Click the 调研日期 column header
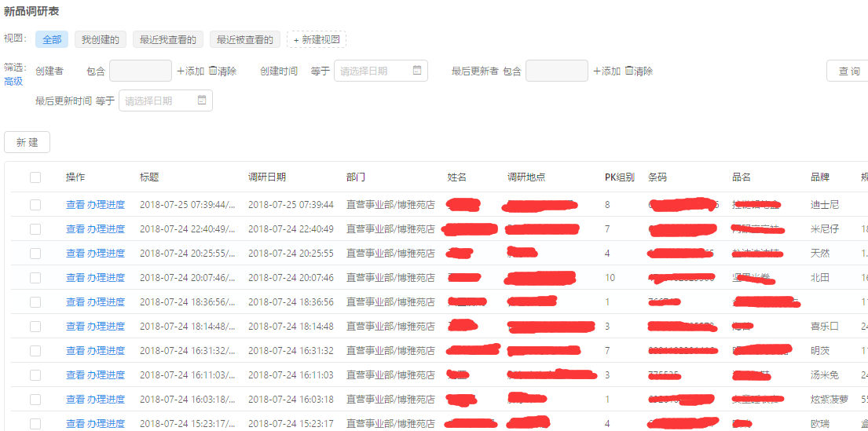 click(x=267, y=177)
